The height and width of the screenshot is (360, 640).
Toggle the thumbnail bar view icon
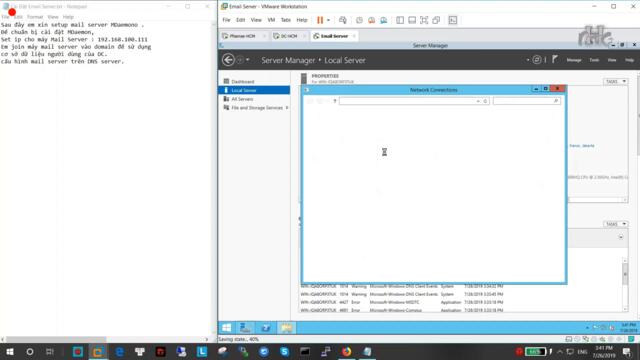click(x=412, y=20)
